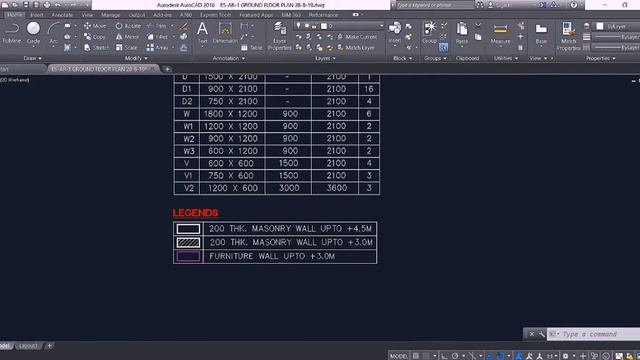
Task: Click the Plot print icon in quick access toolbar
Action: click(x=47, y=5)
